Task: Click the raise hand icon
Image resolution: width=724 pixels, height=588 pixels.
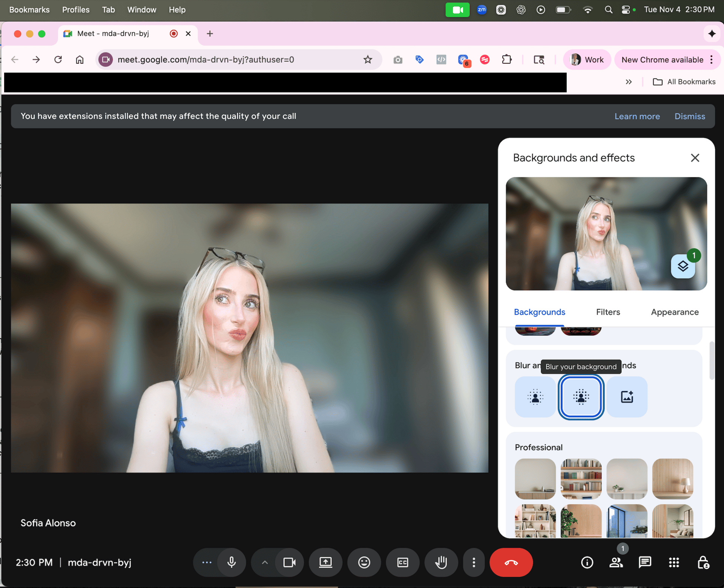Action: [441, 562]
